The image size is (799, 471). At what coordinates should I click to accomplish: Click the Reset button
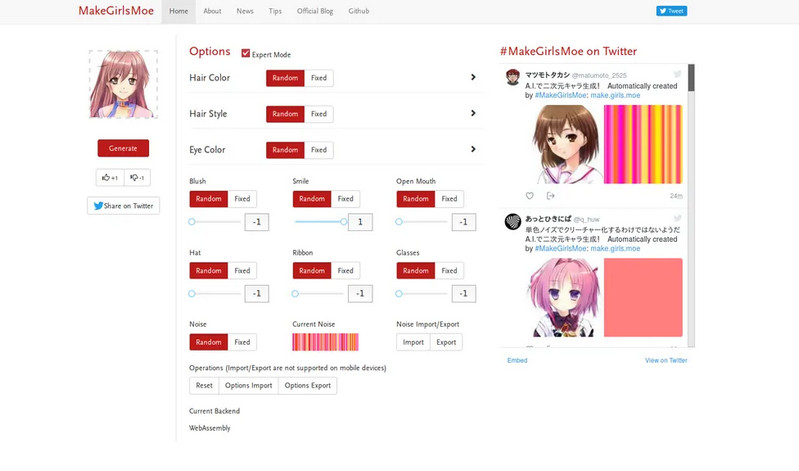tap(204, 385)
